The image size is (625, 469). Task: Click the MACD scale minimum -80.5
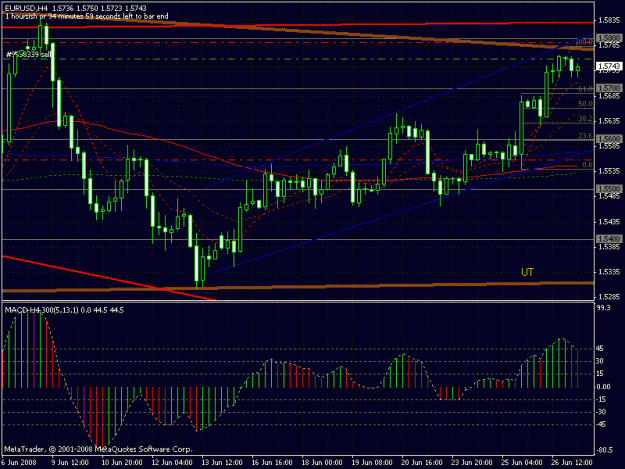[605, 450]
